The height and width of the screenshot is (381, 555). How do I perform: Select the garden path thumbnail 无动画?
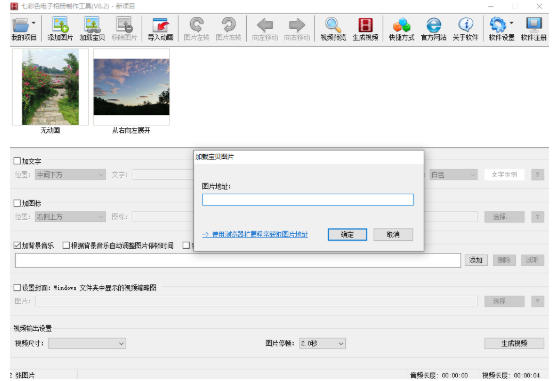point(50,87)
